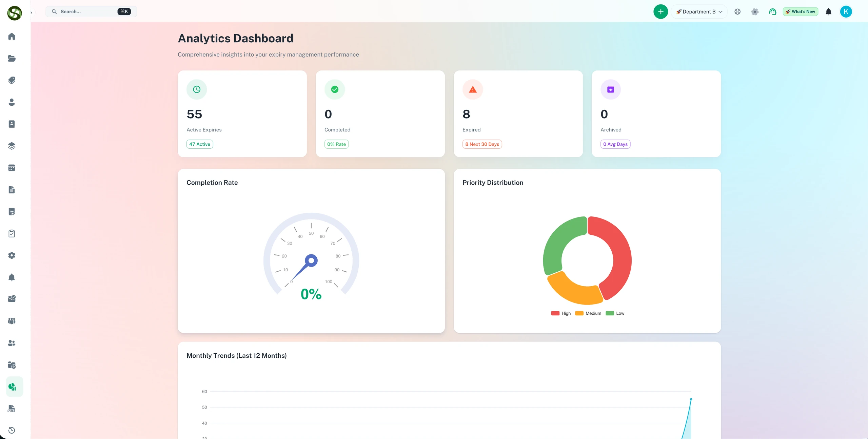Click the Monthly Trends (Last 12 Months) heading
The width and height of the screenshot is (868, 439).
(236, 356)
